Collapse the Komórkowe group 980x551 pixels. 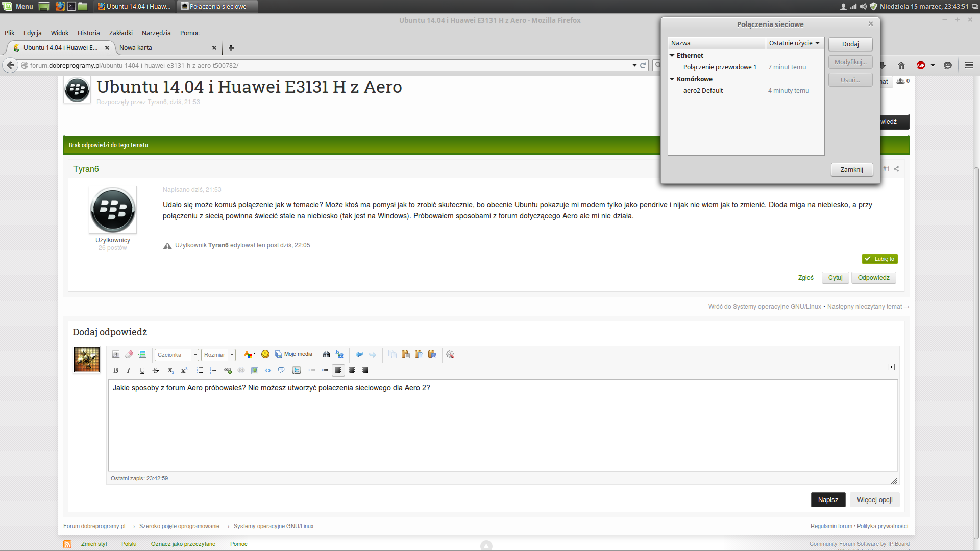(672, 79)
